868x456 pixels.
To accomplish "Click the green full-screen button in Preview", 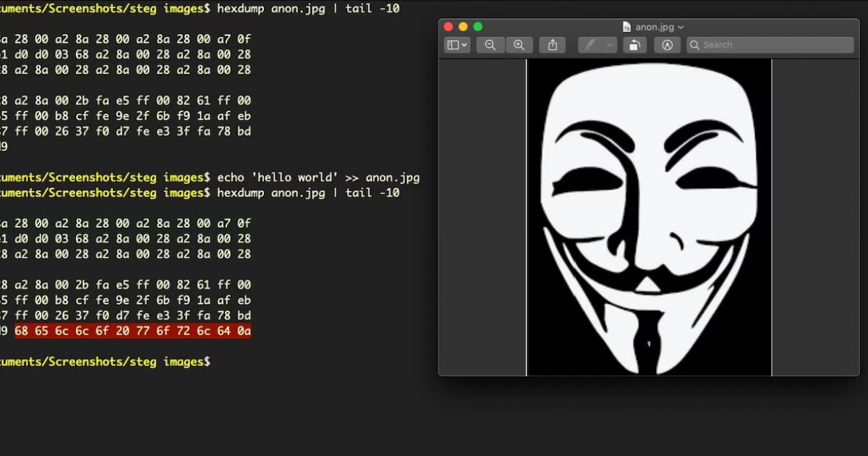I will 478,27.
